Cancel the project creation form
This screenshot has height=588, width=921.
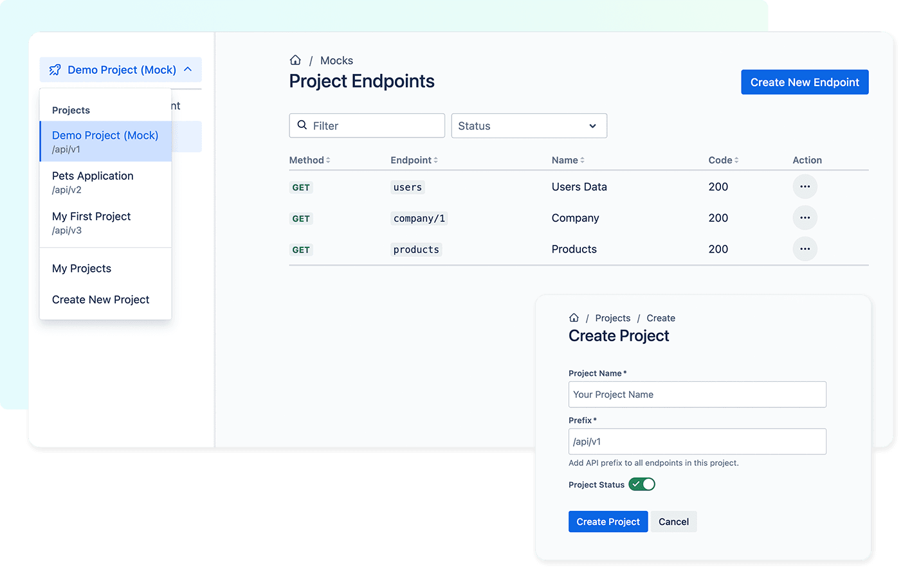pyautogui.click(x=673, y=522)
